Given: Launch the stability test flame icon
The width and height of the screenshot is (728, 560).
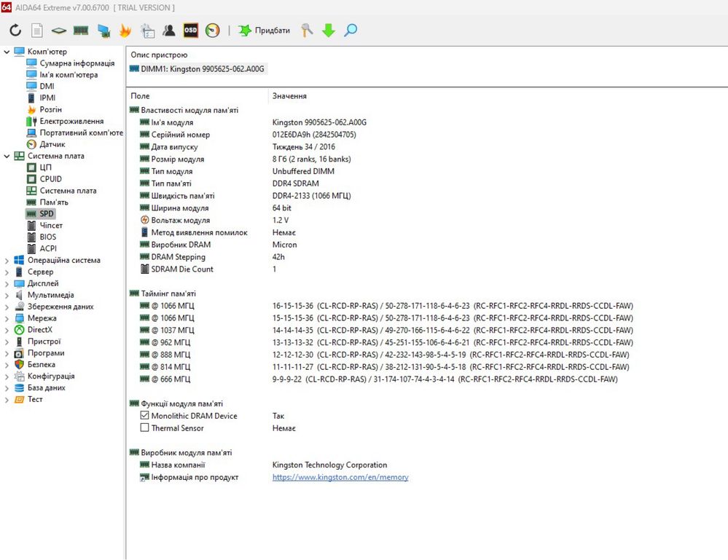Looking at the screenshot, I should 125,31.
